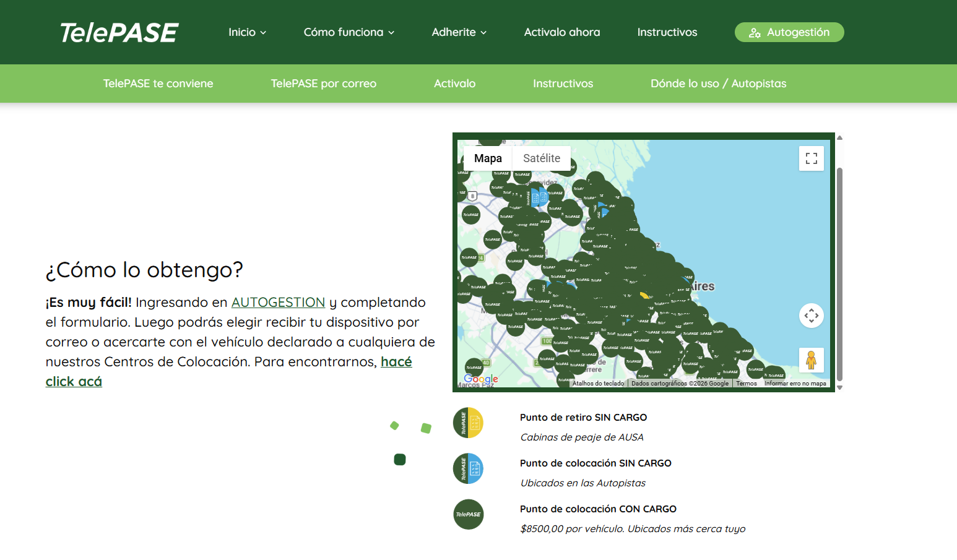The height and width of the screenshot is (560, 957).
Task: Click the "Cabinas de peaje de AUSA" text
Action: (582, 437)
